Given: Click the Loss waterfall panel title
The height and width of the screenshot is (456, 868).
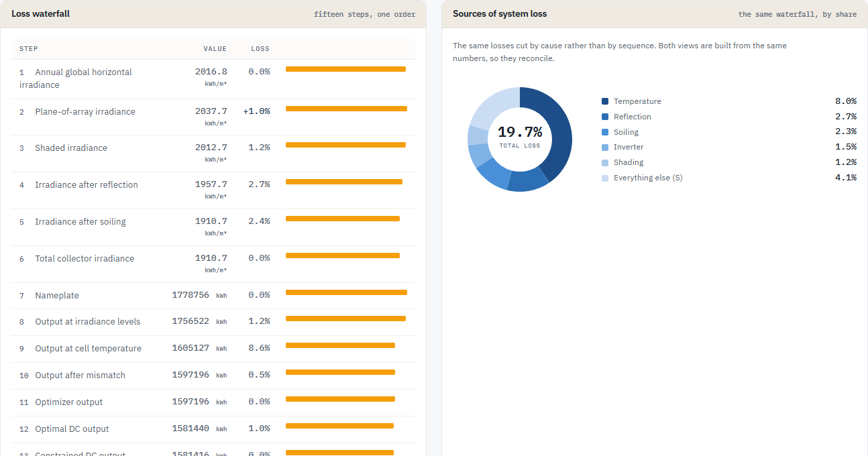Looking at the screenshot, I should (40, 13).
